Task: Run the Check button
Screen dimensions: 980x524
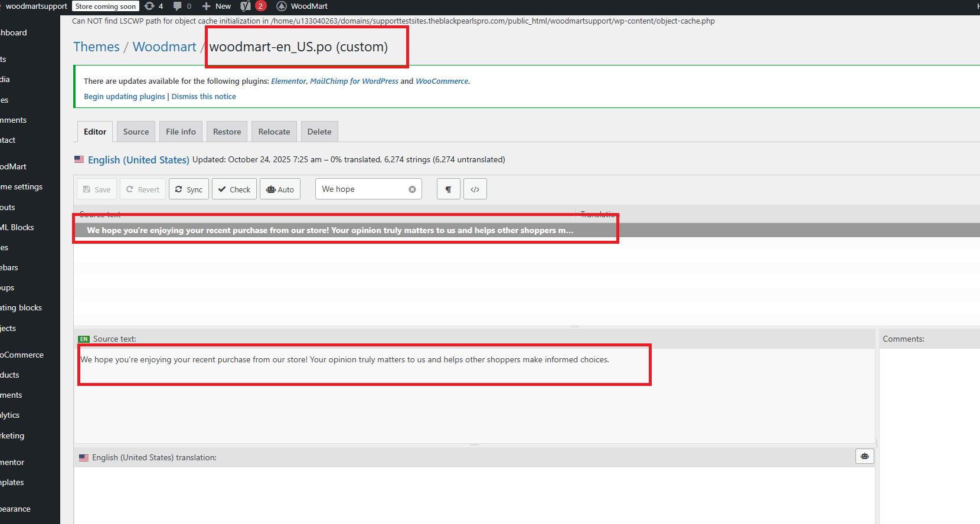Action: pos(234,189)
